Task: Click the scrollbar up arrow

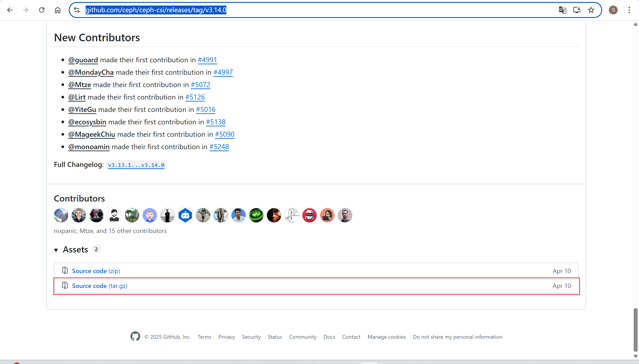Action: (x=635, y=24)
